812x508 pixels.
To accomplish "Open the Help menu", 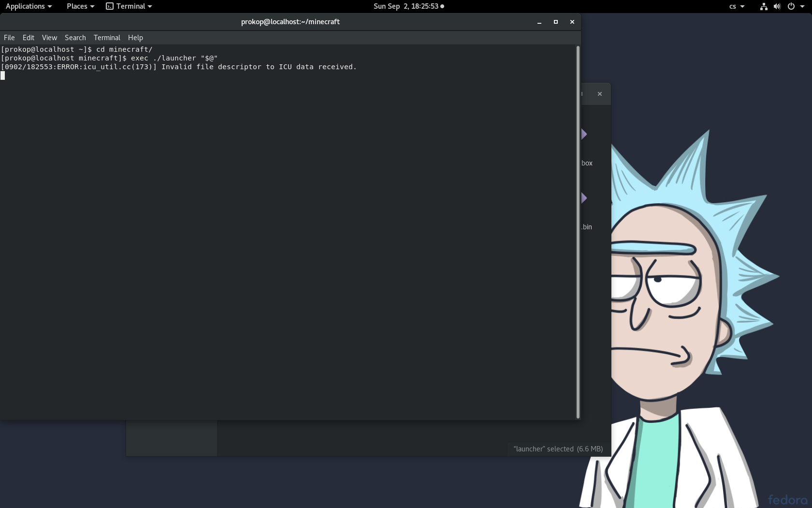I will point(135,38).
